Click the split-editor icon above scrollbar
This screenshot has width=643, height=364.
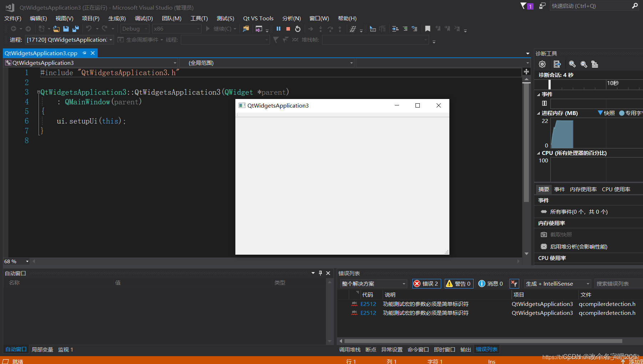click(526, 72)
